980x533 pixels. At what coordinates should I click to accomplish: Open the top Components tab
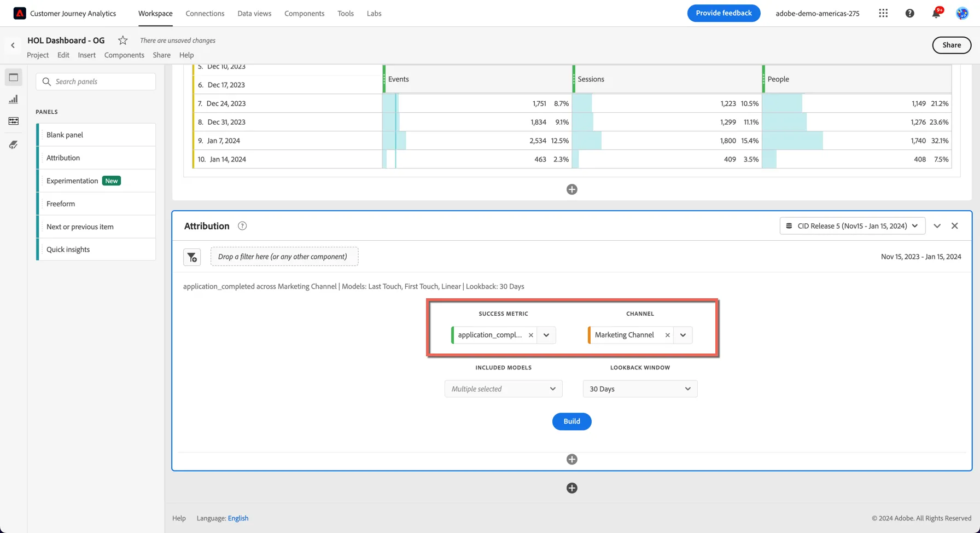pyautogui.click(x=304, y=13)
